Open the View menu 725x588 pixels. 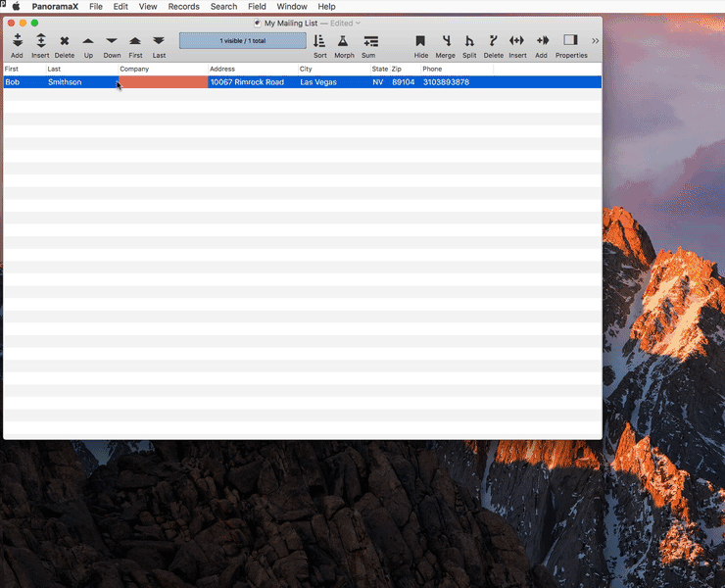pyautogui.click(x=148, y=7)
